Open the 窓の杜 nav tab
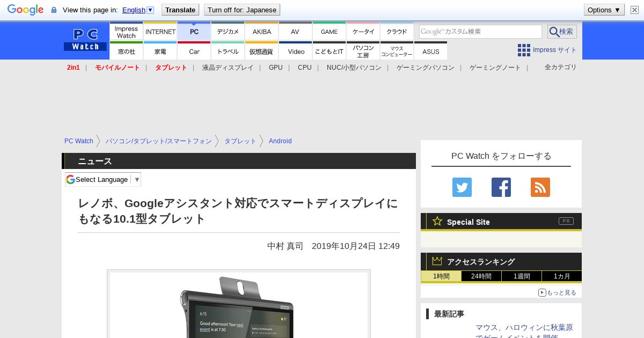This screenshot has width=644, height=338. [x=126, y=51]
